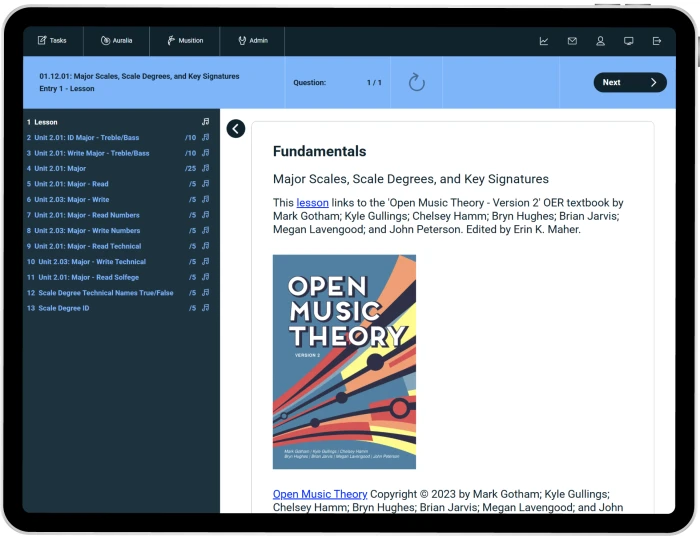This screenshot has width=700, height=536.
Task: Click music note icon for Scale Degree ID
Action: click(x=205, y=308)
